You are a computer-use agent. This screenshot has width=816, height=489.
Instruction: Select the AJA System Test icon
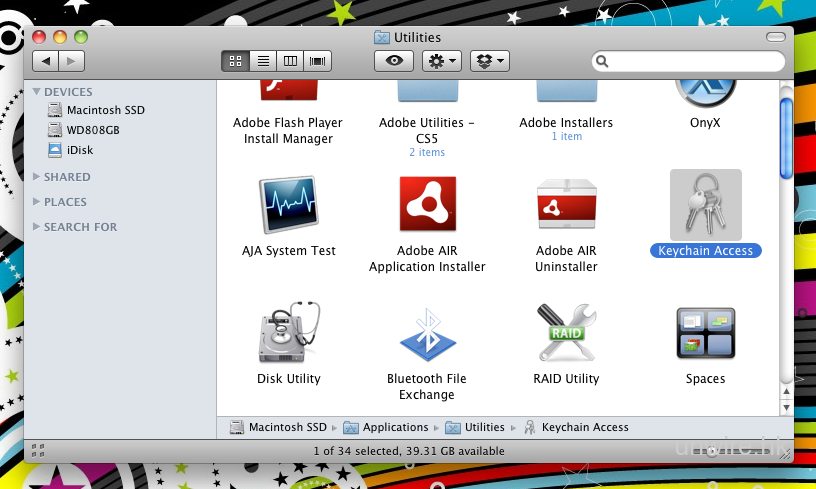coord(288,204)
